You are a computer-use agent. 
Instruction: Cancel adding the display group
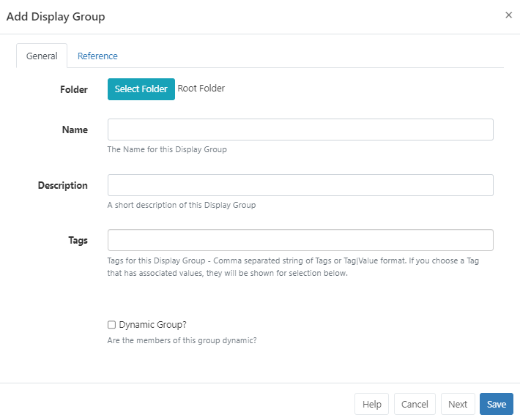pyautogui.click(x=415, y=405)
